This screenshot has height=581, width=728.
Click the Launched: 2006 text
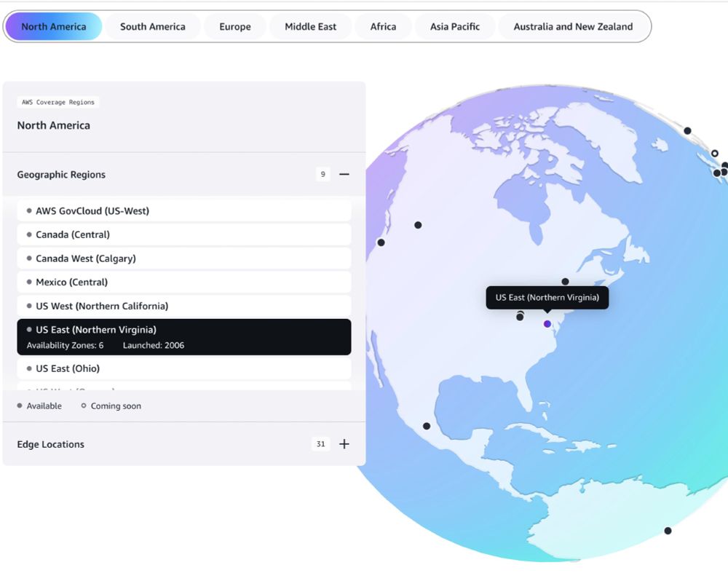(153, 345)
